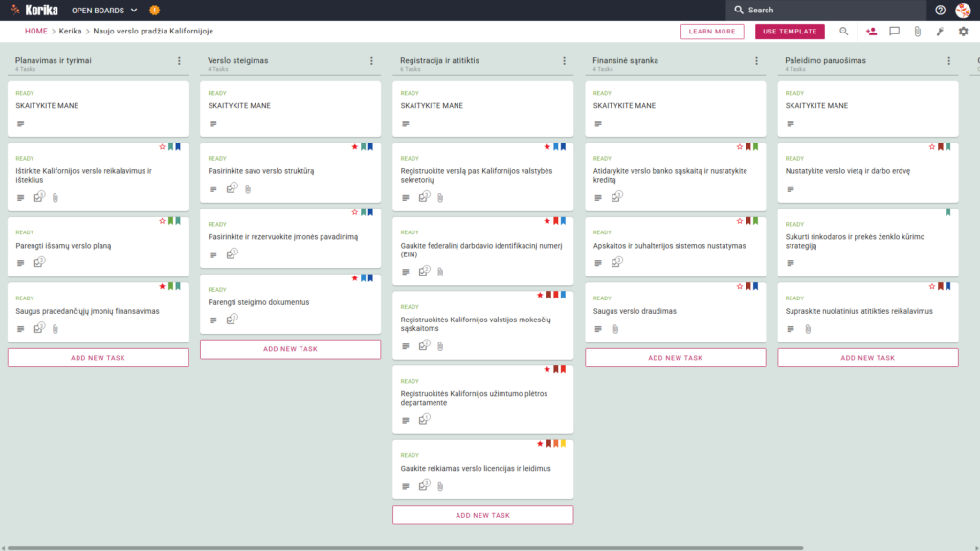
Task: Open attachment on 'Pasirinkite savo verslo struktūrą' card
Action: pyautogui.click(x=248, y=189)
